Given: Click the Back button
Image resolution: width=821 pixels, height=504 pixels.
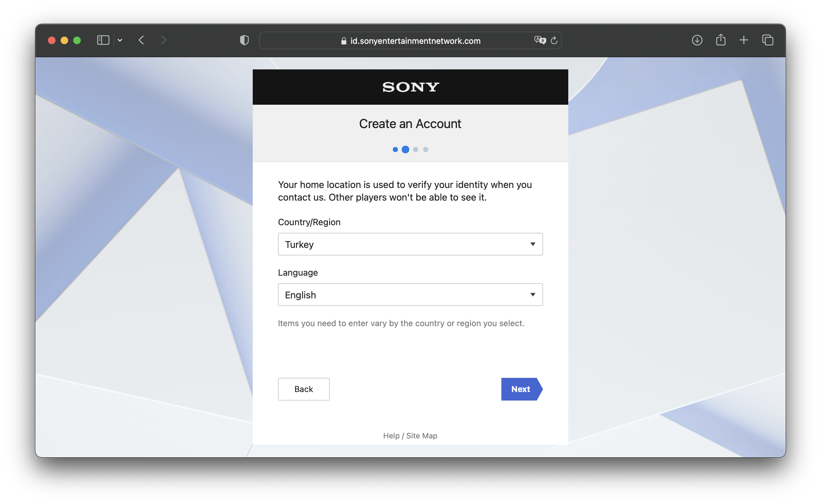Looking at the screenshot, I should 304,389.
